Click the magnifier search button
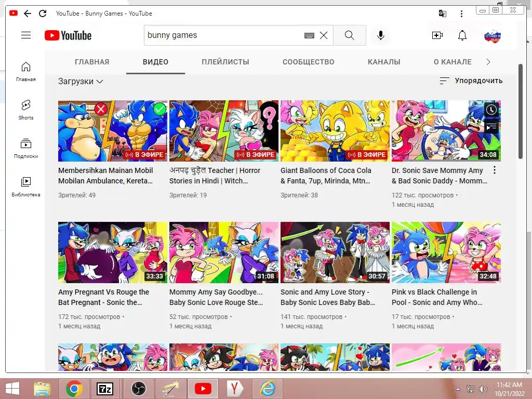Screen dimensions: 532x399 click(350, 35)
